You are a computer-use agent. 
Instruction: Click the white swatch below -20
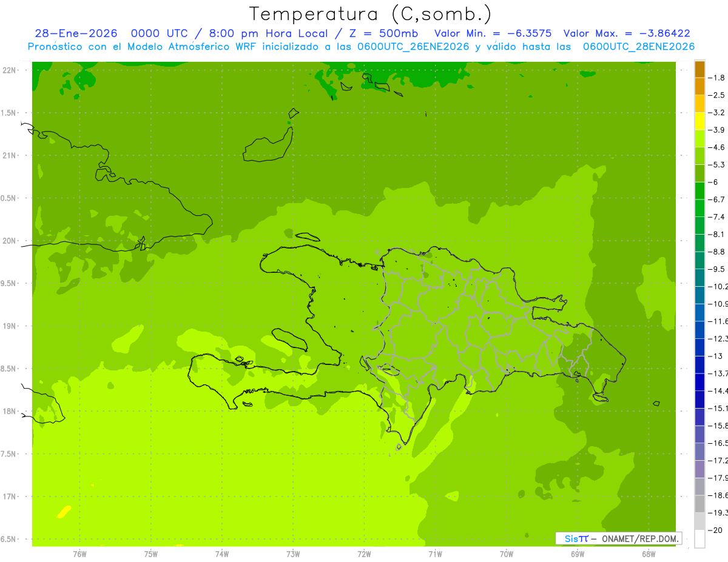coord(699,538)
